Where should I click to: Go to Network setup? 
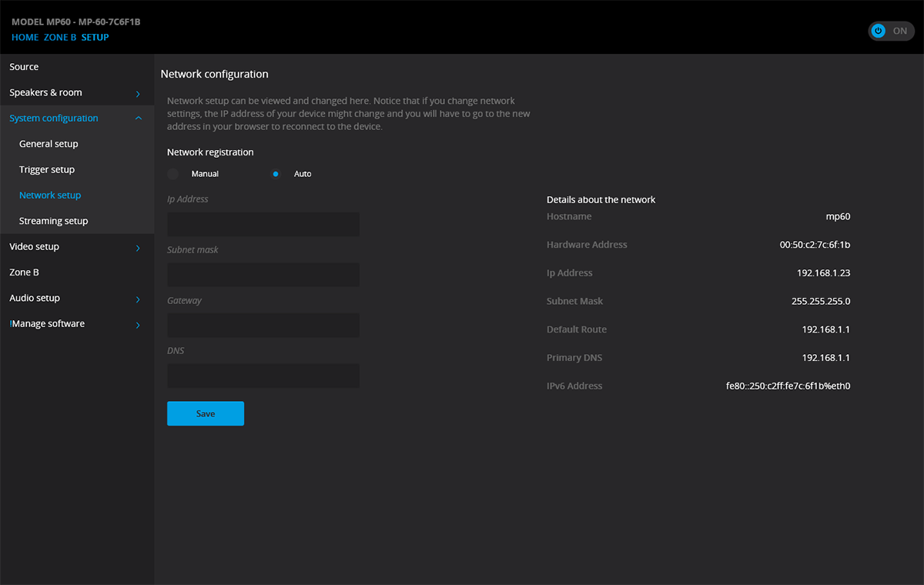(77, 196)
